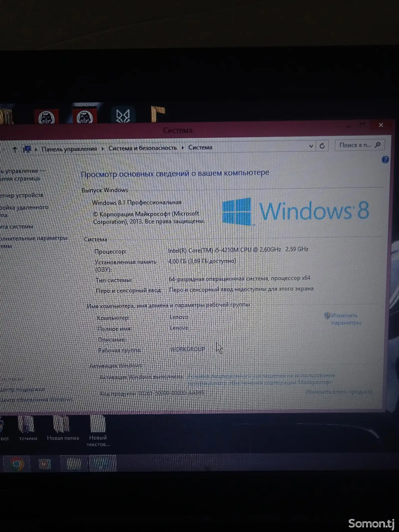Select the Новая папка desktop folder
The height and width of the screenshot is (532, 399).
63,428
